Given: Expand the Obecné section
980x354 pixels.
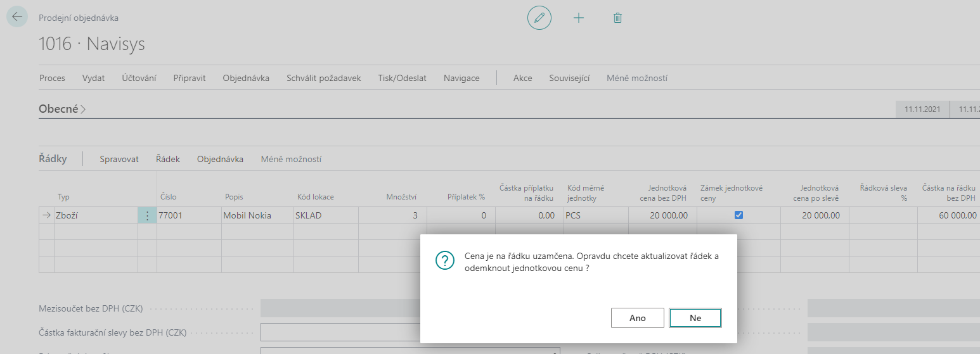Looking at the screenshot, I should point(62,109).
